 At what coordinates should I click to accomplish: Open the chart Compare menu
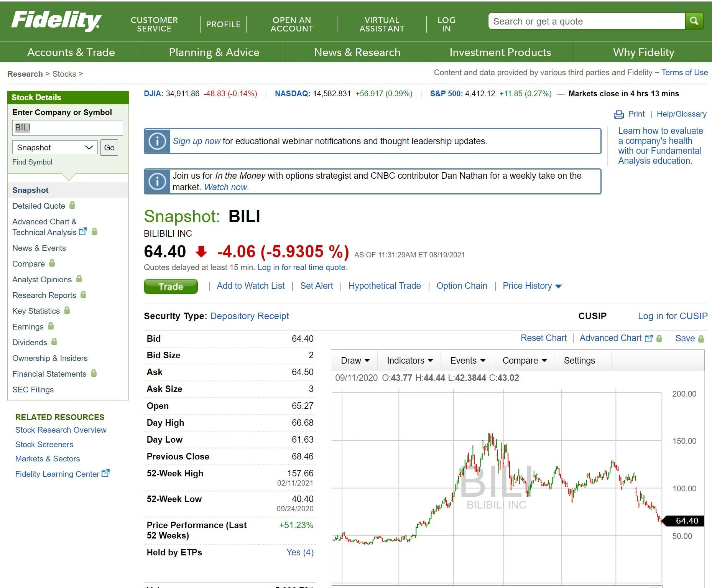(x=524, y=361)
